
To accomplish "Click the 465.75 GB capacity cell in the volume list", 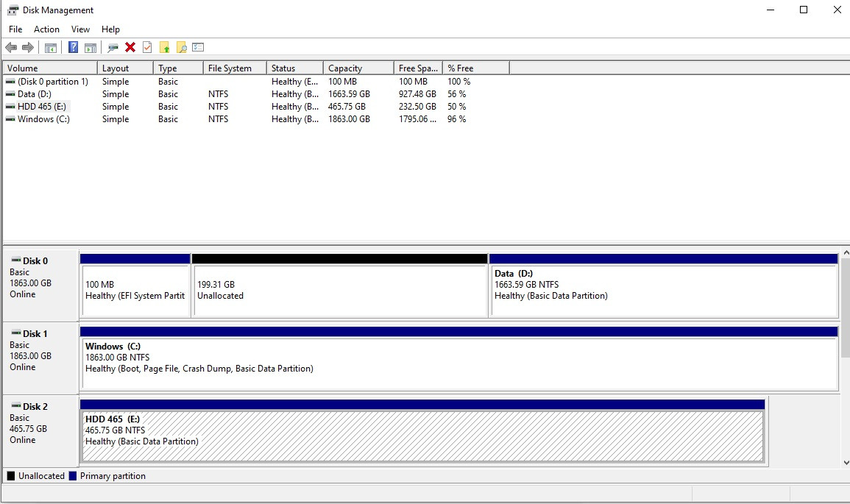I will tap(347, 107).
